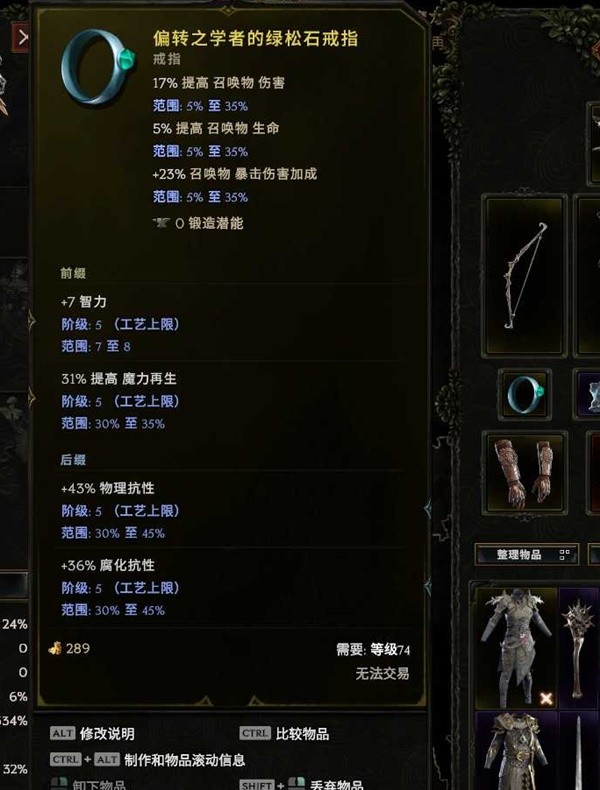Click the 后缀 suffix section header
The image size is (600, 790).
pyautogui.click(x=73, y=459)
